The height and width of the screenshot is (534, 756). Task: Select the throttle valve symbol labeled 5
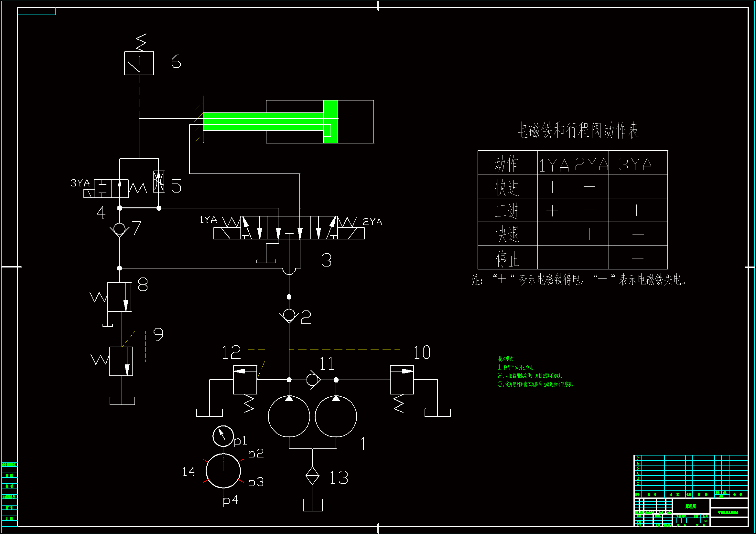click(x=159, y=182)
